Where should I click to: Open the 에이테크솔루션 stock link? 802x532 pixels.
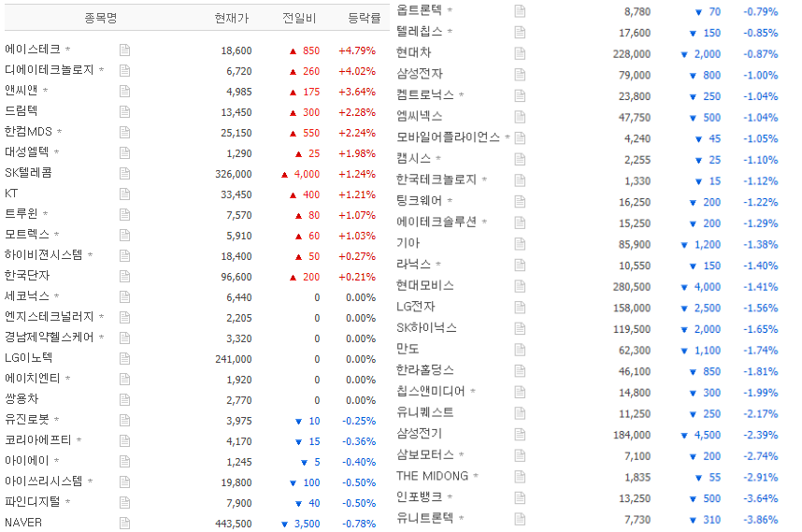437,222
